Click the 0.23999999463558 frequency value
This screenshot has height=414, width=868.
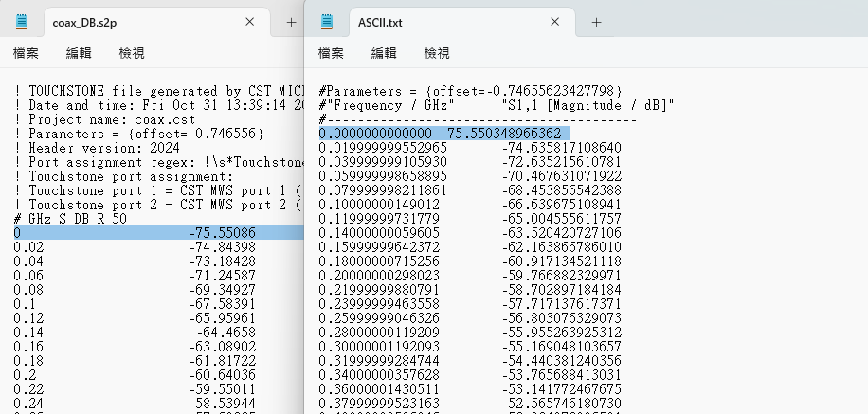[x=379, y=304]
